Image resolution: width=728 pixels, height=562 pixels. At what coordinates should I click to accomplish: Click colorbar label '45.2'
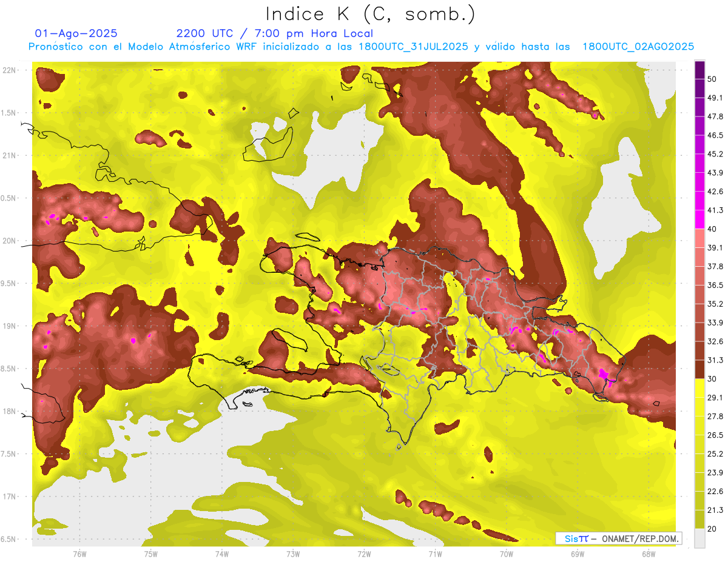coord(715,155)
